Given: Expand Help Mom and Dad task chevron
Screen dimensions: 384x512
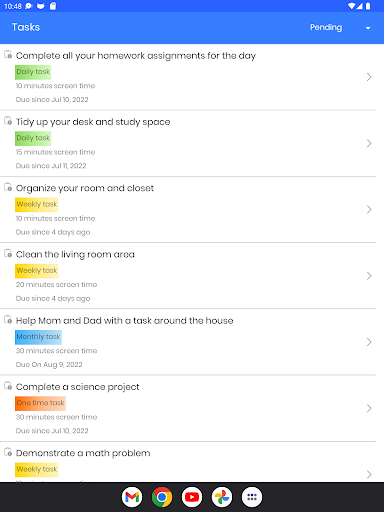Looking at the screenshot, I should coord(369,342).
